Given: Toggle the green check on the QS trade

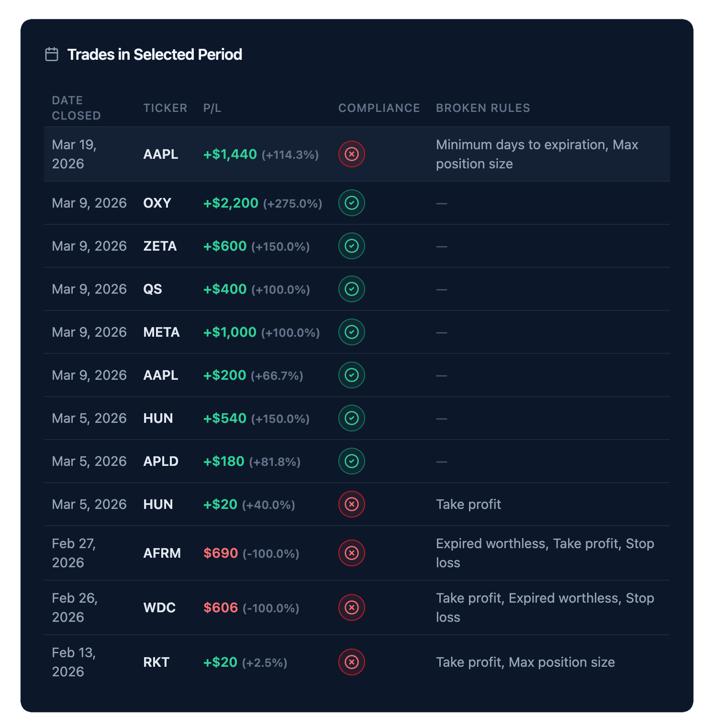Looking at the screenshot, I should click(x=351, y=289).
